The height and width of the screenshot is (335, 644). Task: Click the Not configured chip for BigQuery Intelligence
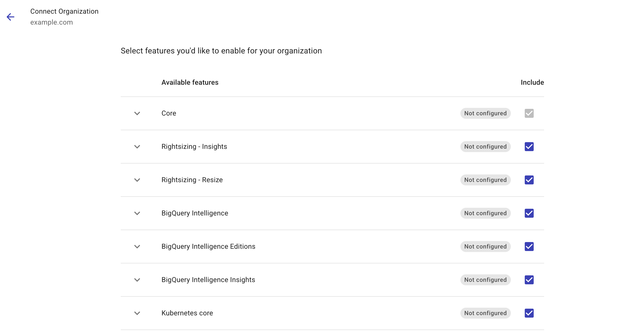(485, 213)
